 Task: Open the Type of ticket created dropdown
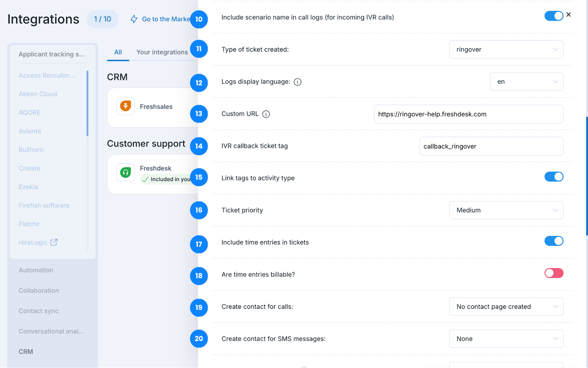[x=506, y=49]
